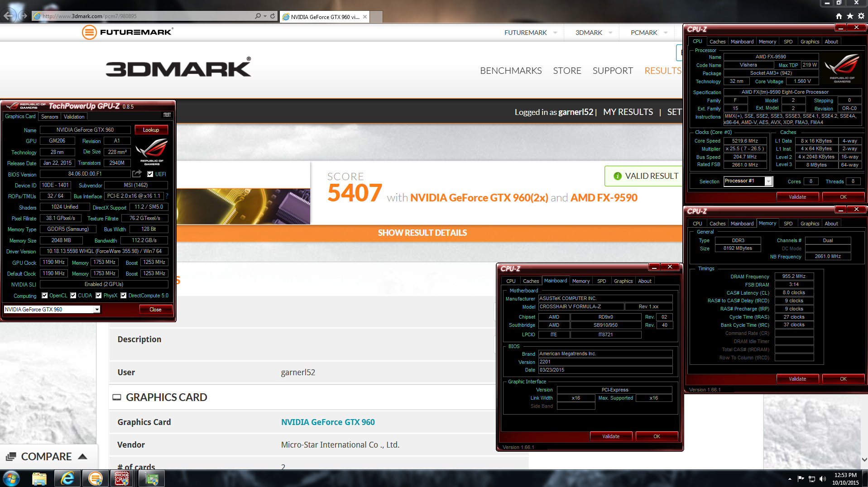Toggle the CUDA checkbox
This screenshot has height=487, width=868.
coord(73,296)
